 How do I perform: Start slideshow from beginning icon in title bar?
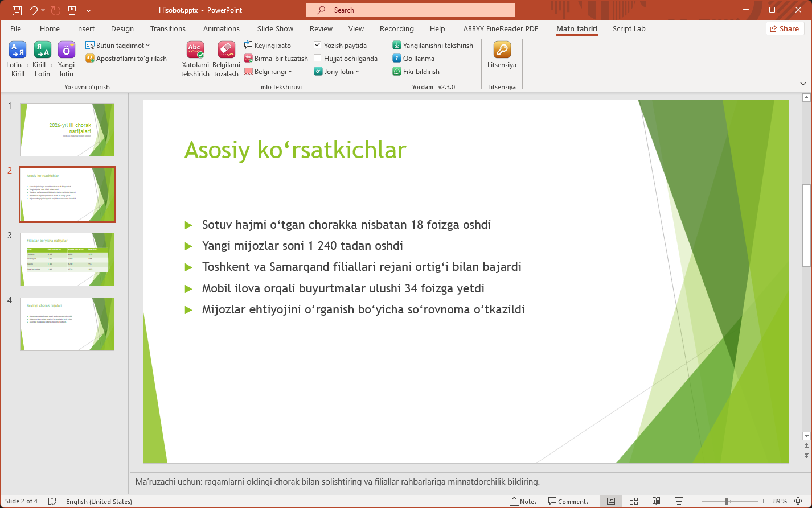(x=72, y=10)
